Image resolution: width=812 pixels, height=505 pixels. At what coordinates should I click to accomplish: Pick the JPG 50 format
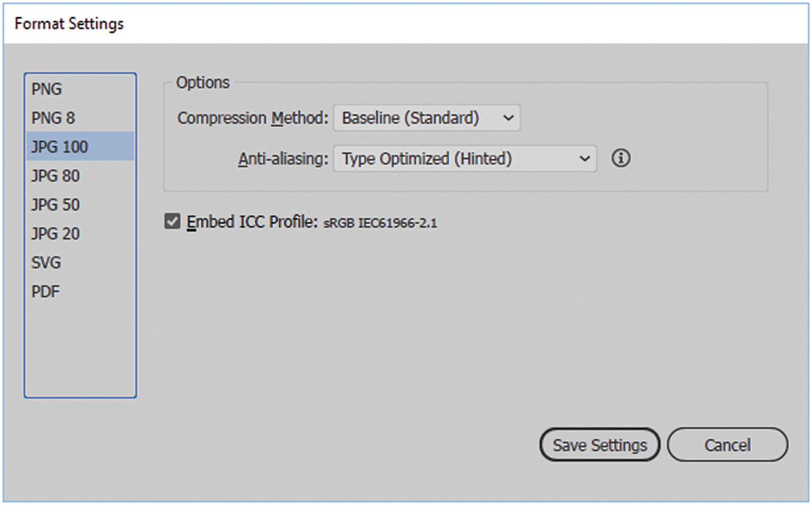pos(55,205)
